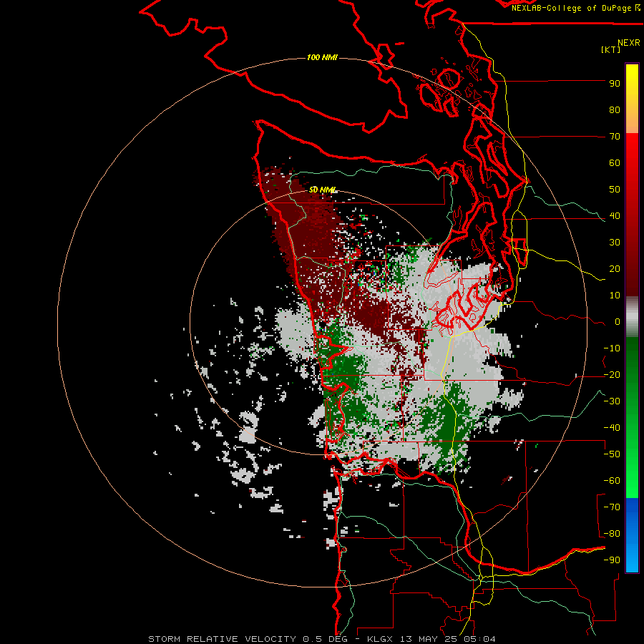Click the 60 value on the velocity scale
The image size is (644, 644).
pyautogui.click(x=615, y=163)
